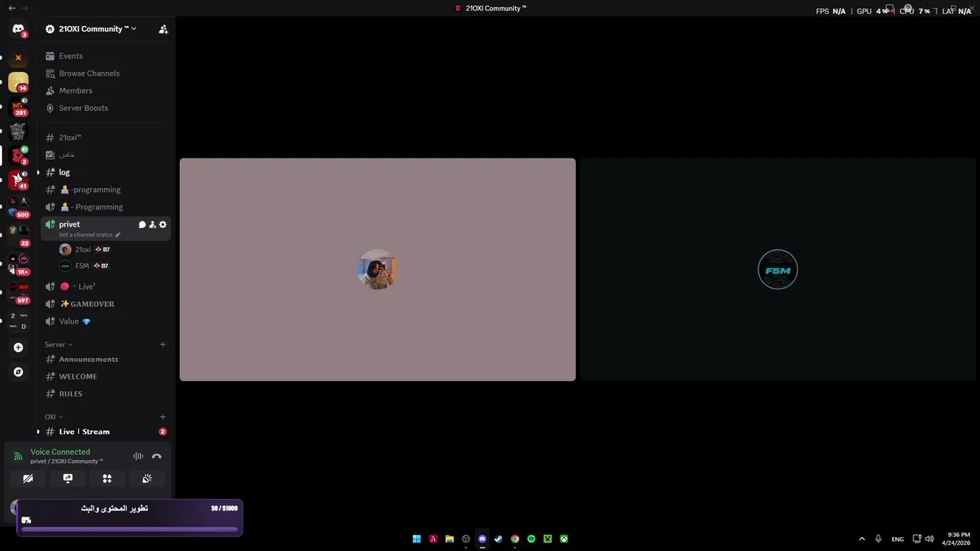
Task: Add a server plus icon
Action: (18, 347)
